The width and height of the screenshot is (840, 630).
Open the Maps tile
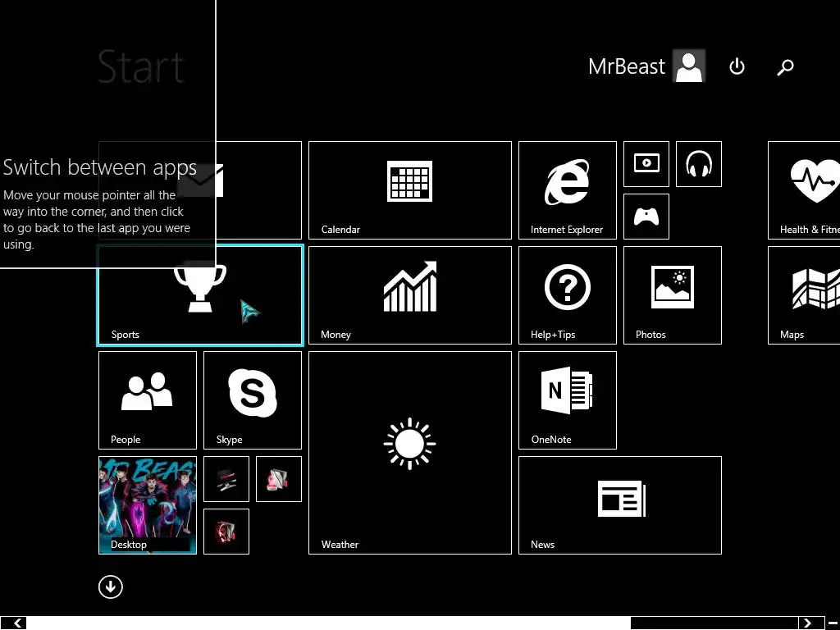[804, 295]
